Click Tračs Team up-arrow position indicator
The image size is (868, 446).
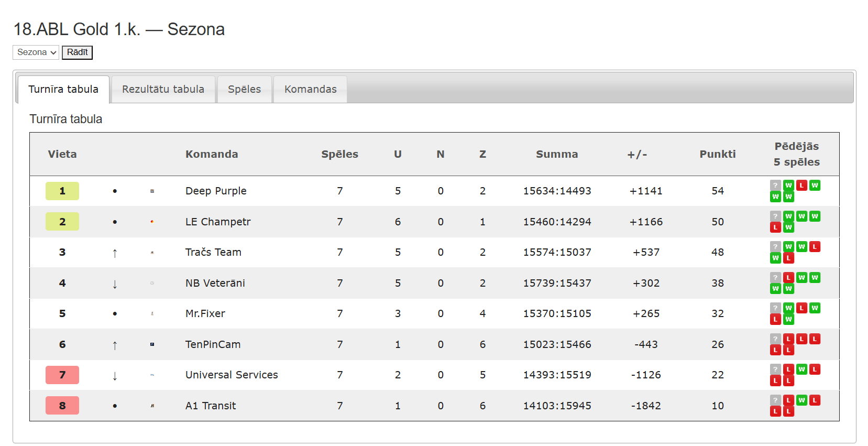click(x=115, y=253)
